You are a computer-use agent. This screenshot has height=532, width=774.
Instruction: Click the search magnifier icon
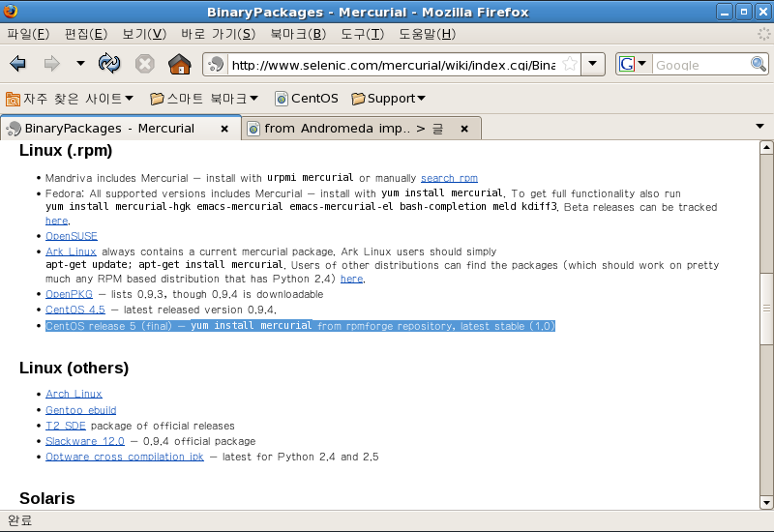pos(759,64)
